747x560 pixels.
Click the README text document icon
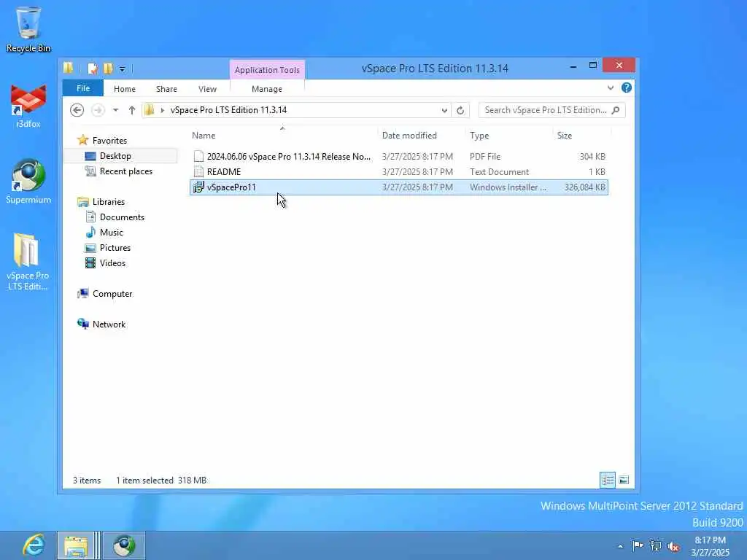pyautogui.click(x=198, y=172)
